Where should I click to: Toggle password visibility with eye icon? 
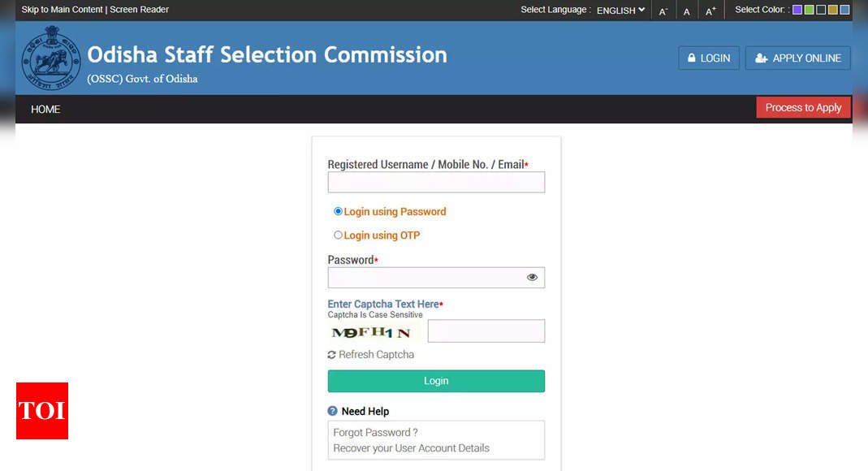(532, 277)
